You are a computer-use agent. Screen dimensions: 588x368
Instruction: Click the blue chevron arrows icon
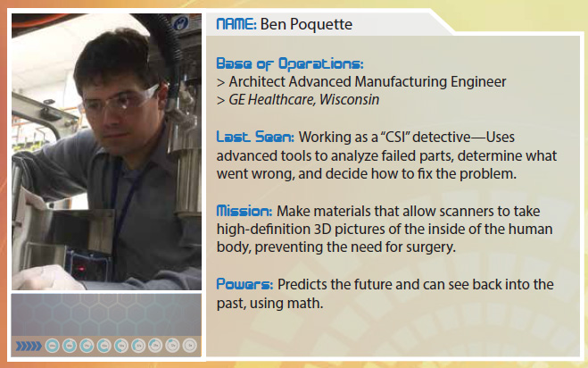tap(29, 346)
